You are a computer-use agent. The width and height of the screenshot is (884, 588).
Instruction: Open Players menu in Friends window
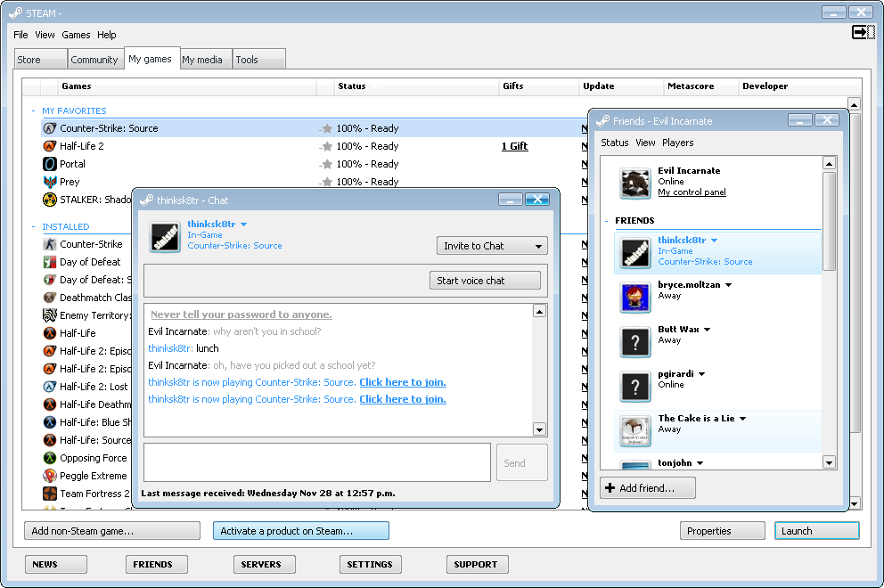pyautogui.click(x=677, y=143)
